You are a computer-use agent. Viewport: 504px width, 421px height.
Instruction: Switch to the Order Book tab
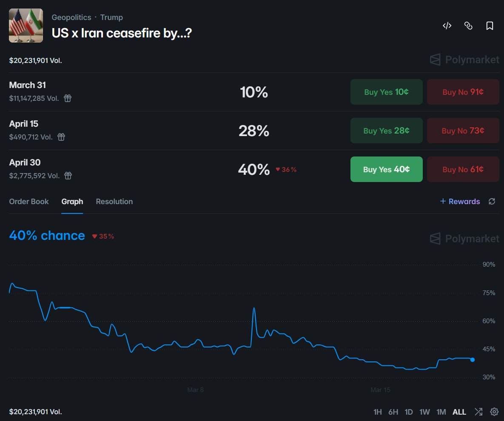click(28, 202)
